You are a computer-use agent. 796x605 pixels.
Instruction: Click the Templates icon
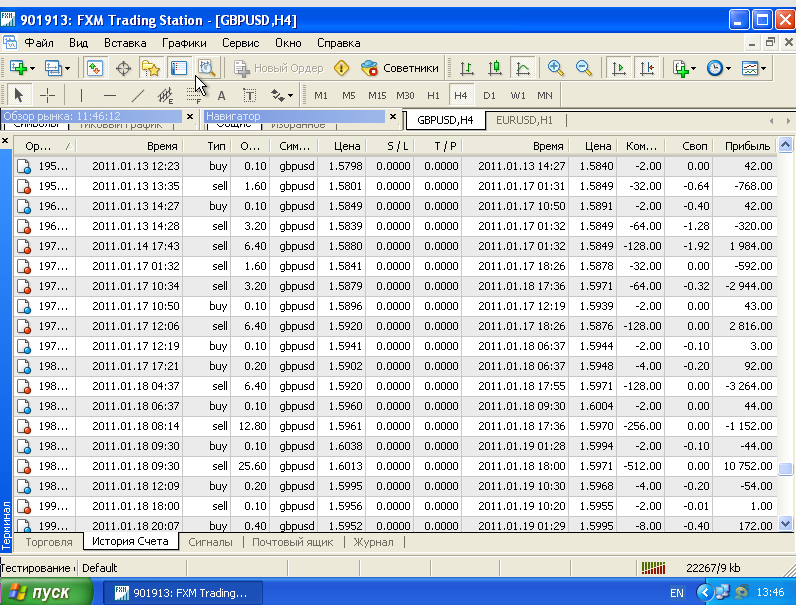pyautogui.click(x=750, y=68)
